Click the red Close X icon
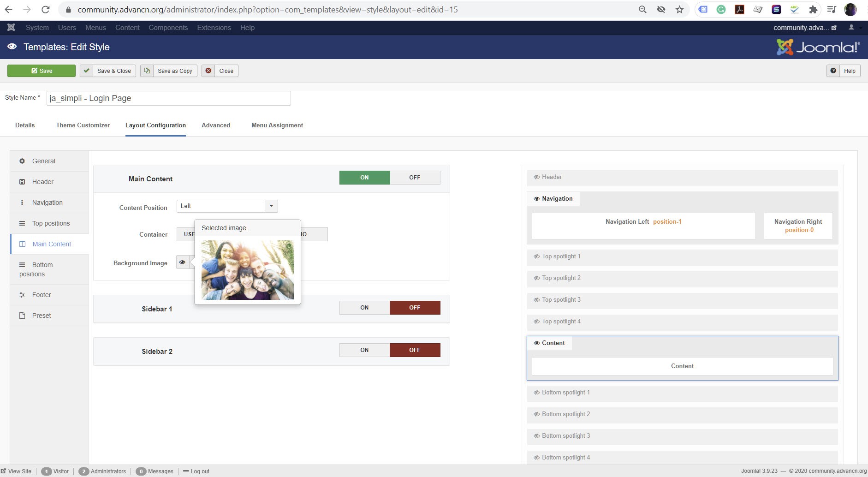 tap(208, 71)
